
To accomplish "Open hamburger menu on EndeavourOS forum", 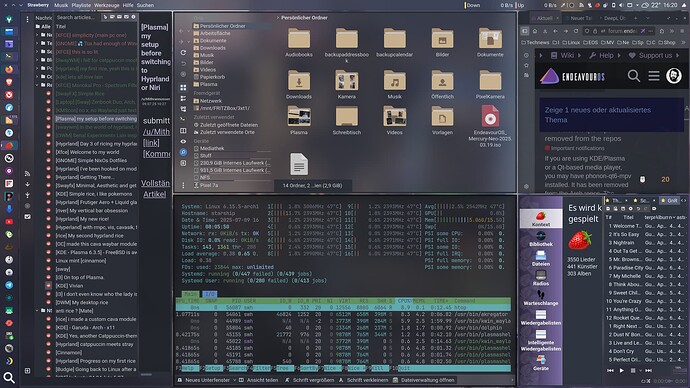I will point(654,76).
